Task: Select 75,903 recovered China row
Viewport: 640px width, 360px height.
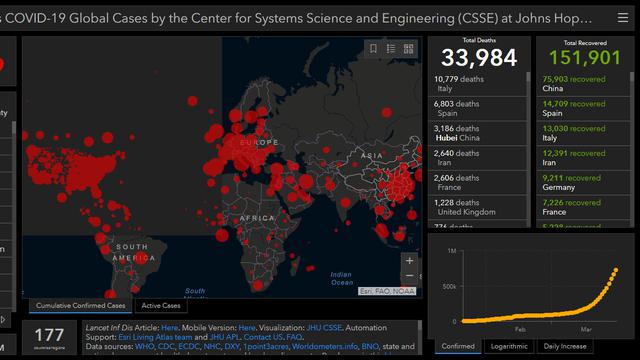Action: [583, 84]
